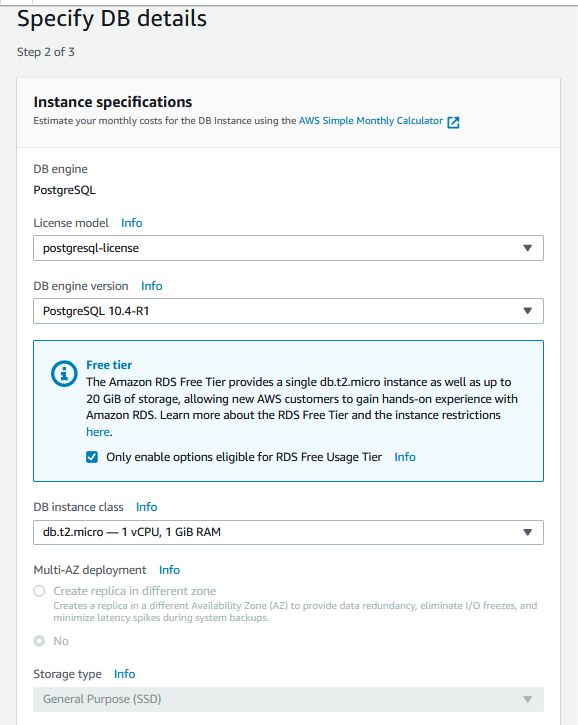
Task: Click the Instance specifications heading
Action: (x=113, y=102)
